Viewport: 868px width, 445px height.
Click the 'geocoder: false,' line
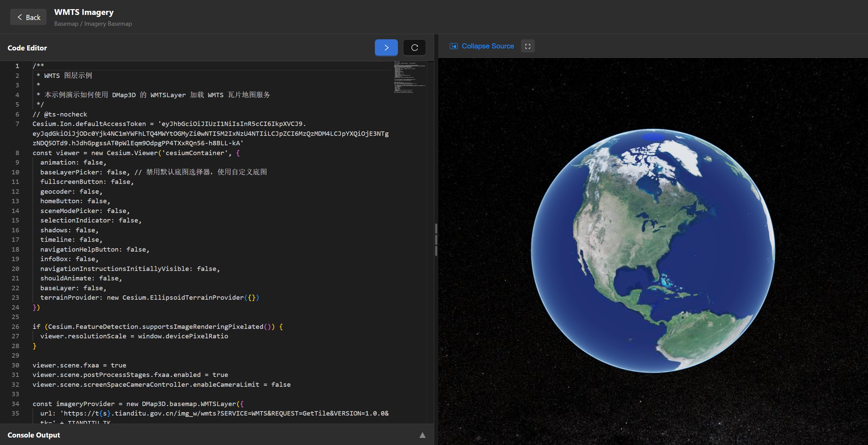click(x=71, y=191)
